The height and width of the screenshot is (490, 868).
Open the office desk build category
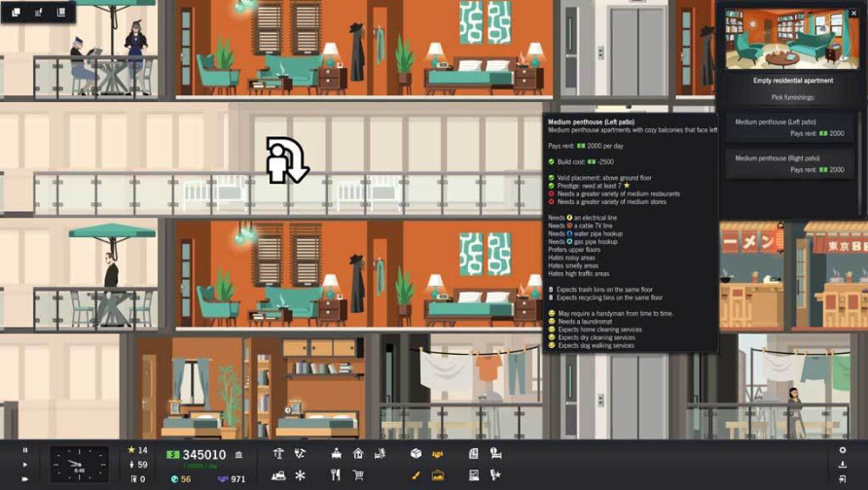pos(337,453)
